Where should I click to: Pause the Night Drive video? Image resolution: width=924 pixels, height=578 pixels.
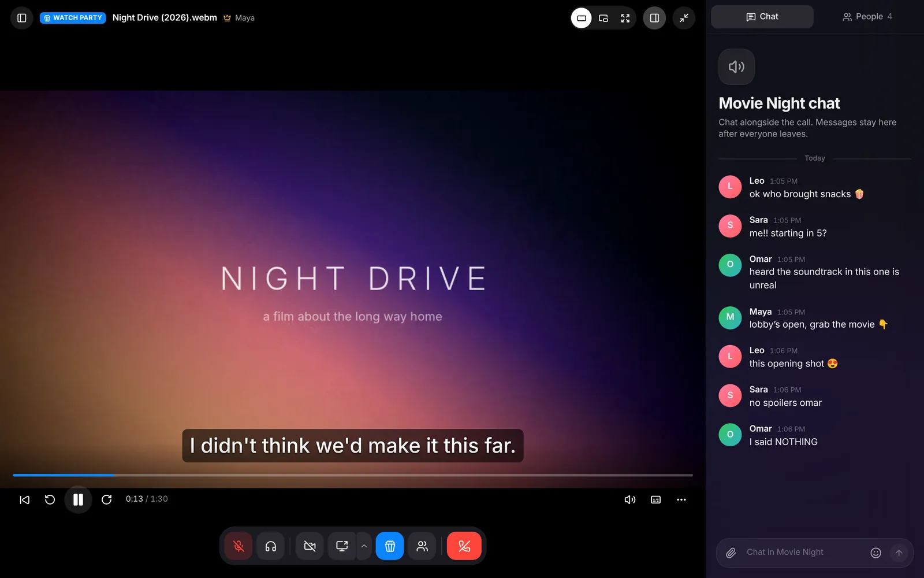tap(78, 499)
